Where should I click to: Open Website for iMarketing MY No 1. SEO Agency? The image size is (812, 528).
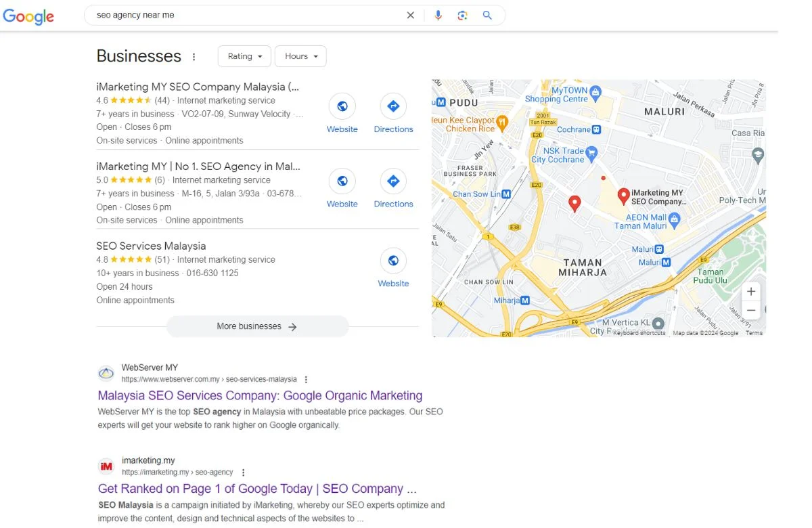point(342,189)
